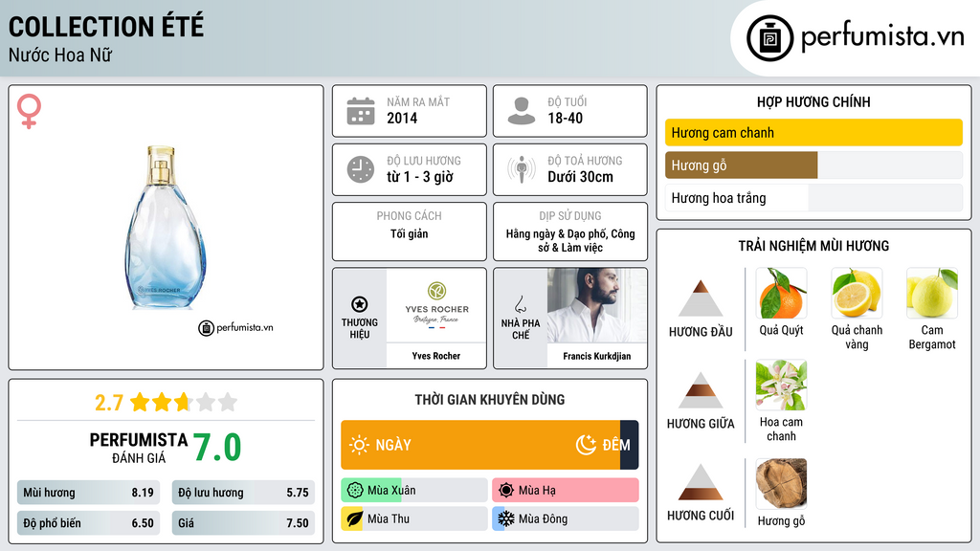
Task: Click the Giá 7.50 score bar
Action: [243, 523]
